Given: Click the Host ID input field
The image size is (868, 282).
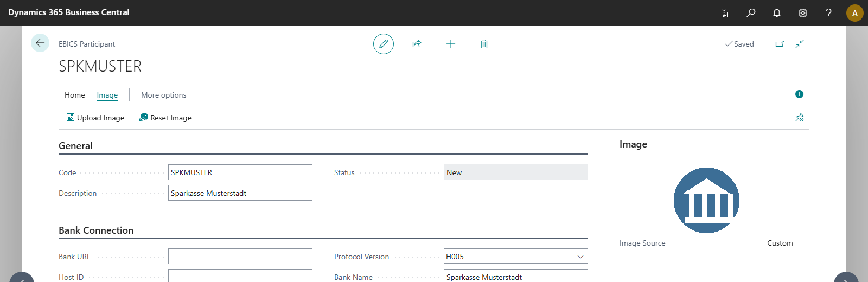Looking at the screenshot, I should pyautogui.click(x=240, y=276).
